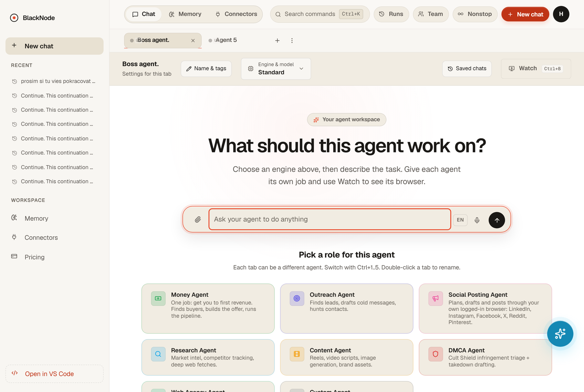Click the red New chat button
Viewport: 584px width, 392px height.
(x=525, y=14)
